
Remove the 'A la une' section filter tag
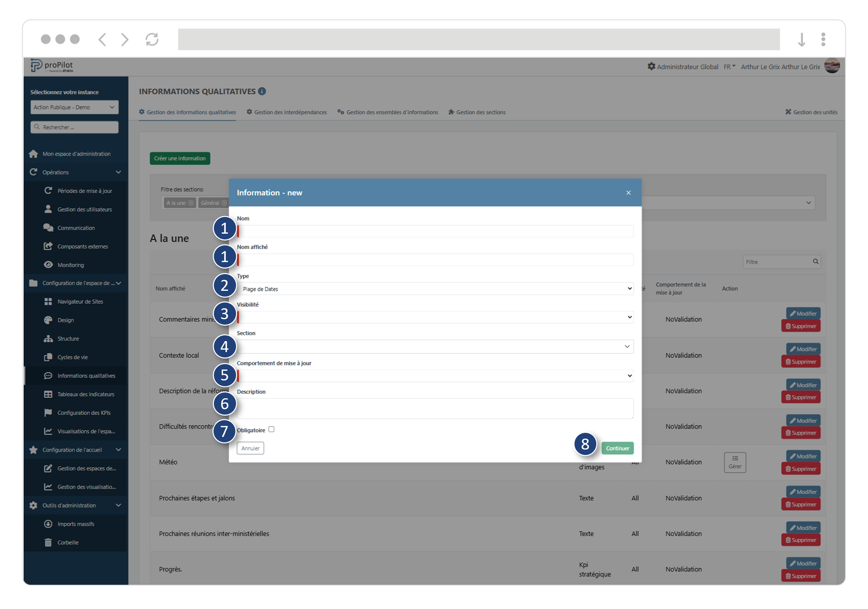(x=191, y=203)
